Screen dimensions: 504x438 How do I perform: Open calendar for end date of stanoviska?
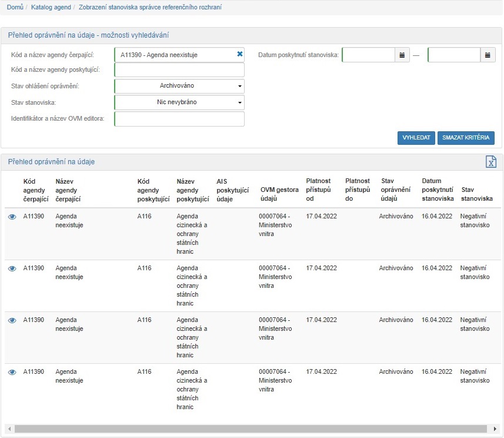click(488, 55)
